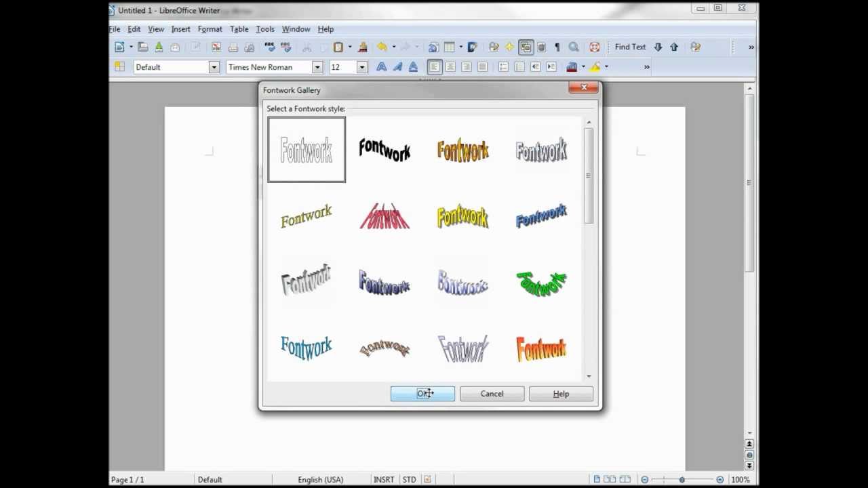Expand the New document dropdown arrow
The image size is (868, 488).
[x=131, y=47]
